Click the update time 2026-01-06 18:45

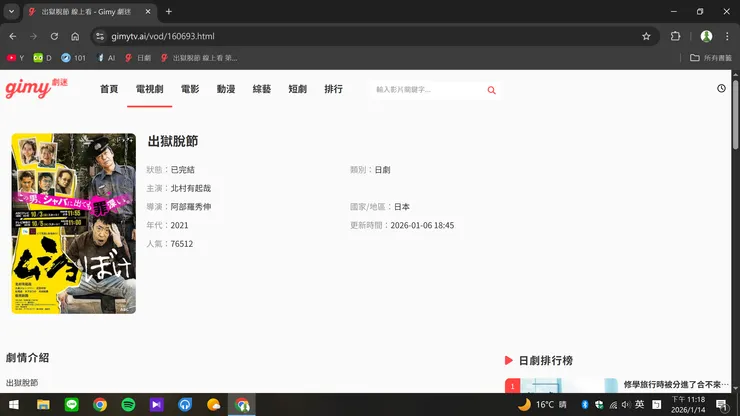422,225
